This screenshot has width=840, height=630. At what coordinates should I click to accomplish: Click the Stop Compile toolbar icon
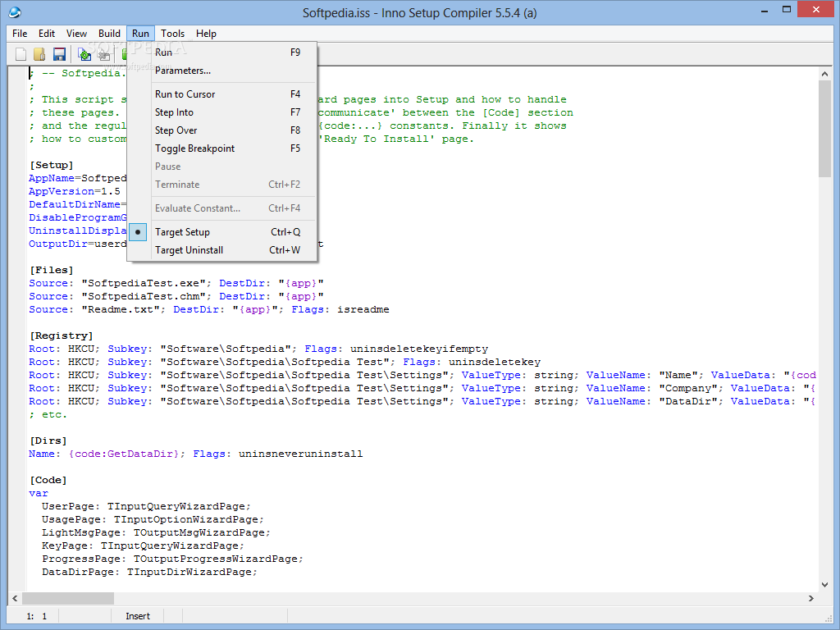104,54
